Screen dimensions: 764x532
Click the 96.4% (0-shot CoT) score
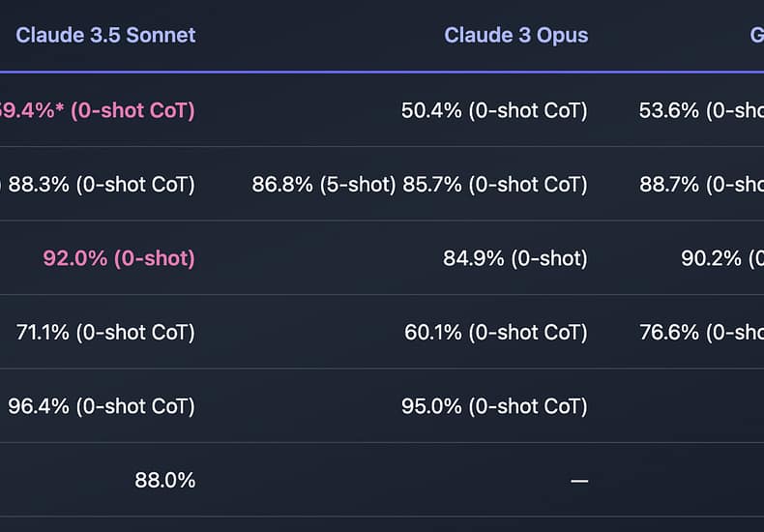(x=102, y=406)
